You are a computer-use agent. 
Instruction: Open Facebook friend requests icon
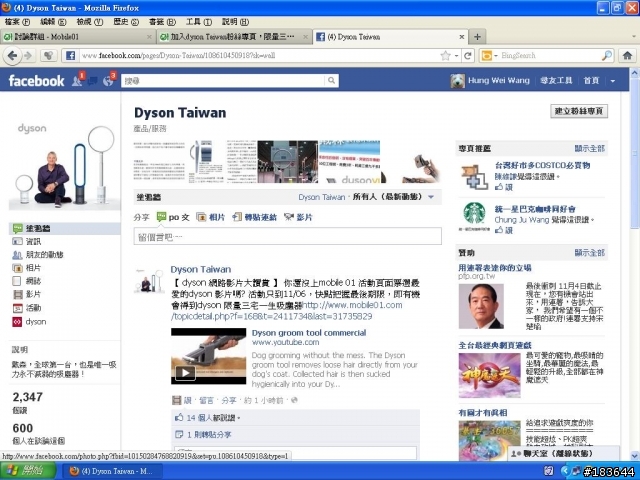[78, 80]
